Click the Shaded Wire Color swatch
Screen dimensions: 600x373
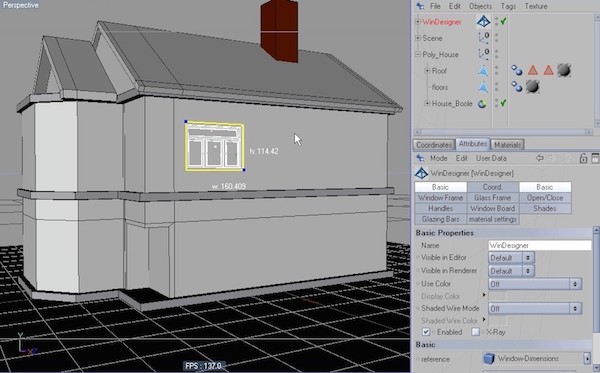[x=498, y=320]
